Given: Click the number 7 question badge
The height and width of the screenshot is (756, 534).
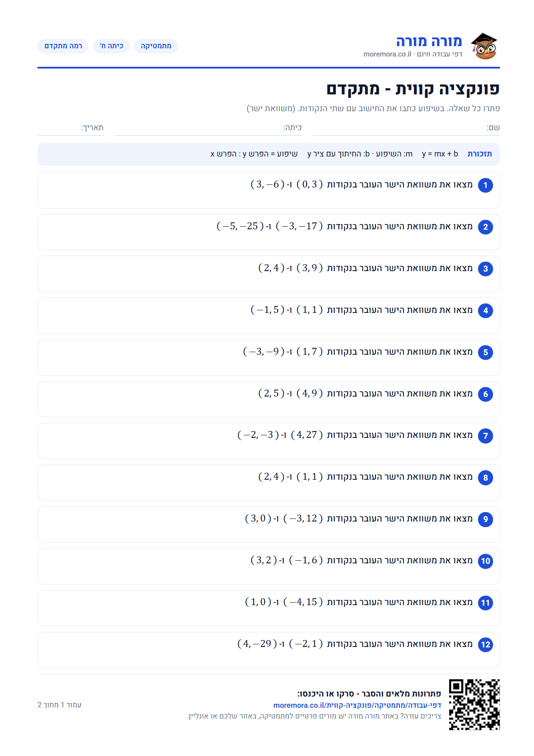Looking at the screenshot, I should coord(485,436).
